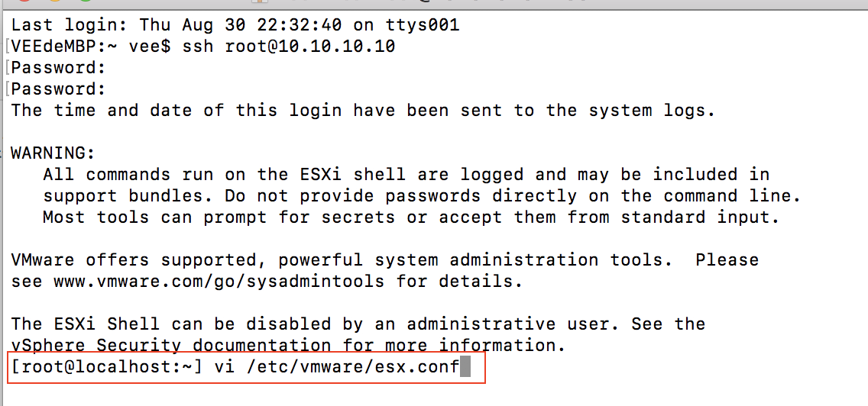Click the ssh root@10.10.10.10 command
The height and width of the screenshot is (406, 868).
pos(289,46)
